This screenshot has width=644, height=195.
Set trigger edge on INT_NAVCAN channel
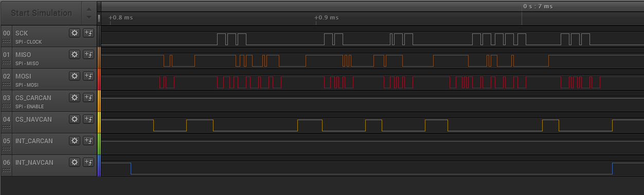click(x=88, y=162)
